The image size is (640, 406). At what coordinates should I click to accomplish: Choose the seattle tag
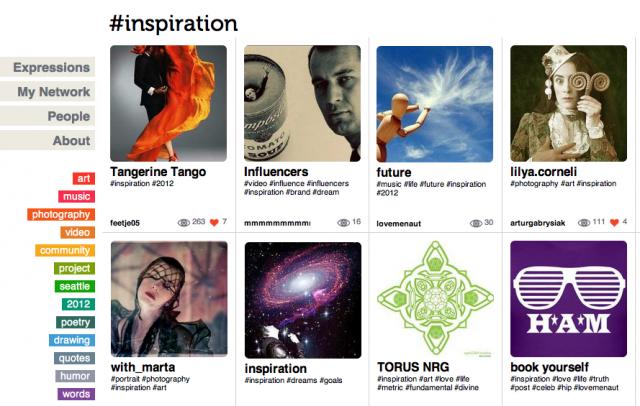tap(75, 286)
